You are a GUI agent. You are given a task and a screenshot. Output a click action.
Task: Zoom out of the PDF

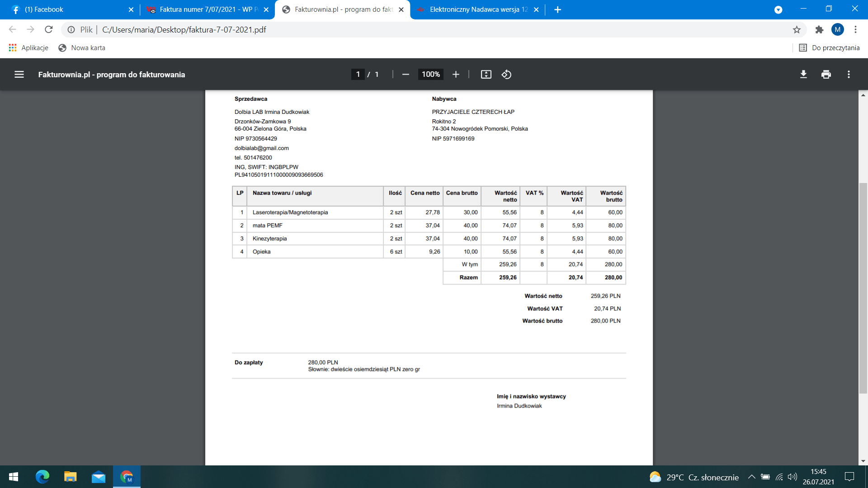[x=406, y=75]
